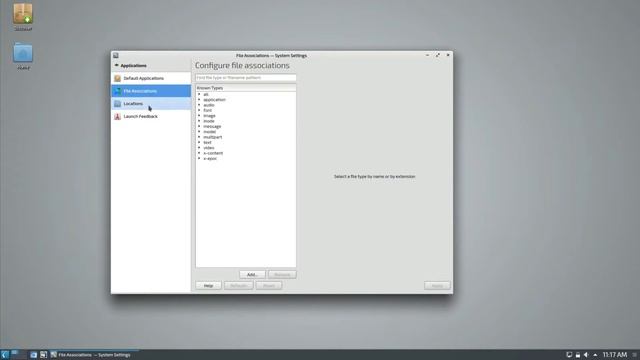The image size is (640, 360).
Task: Expand the 'font' type group
Action: (199, 110)
